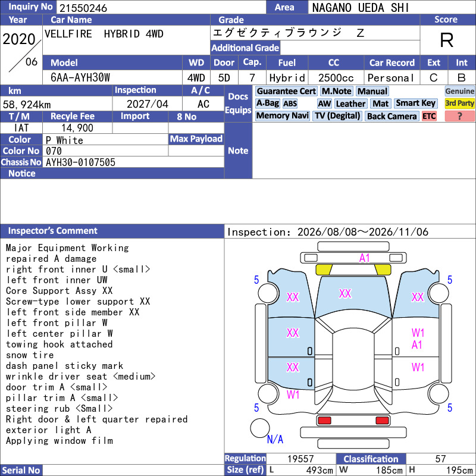The width and height of the screenshot is (476, 476).
Task: Click the red ETC tag
Action: (429, 116)
